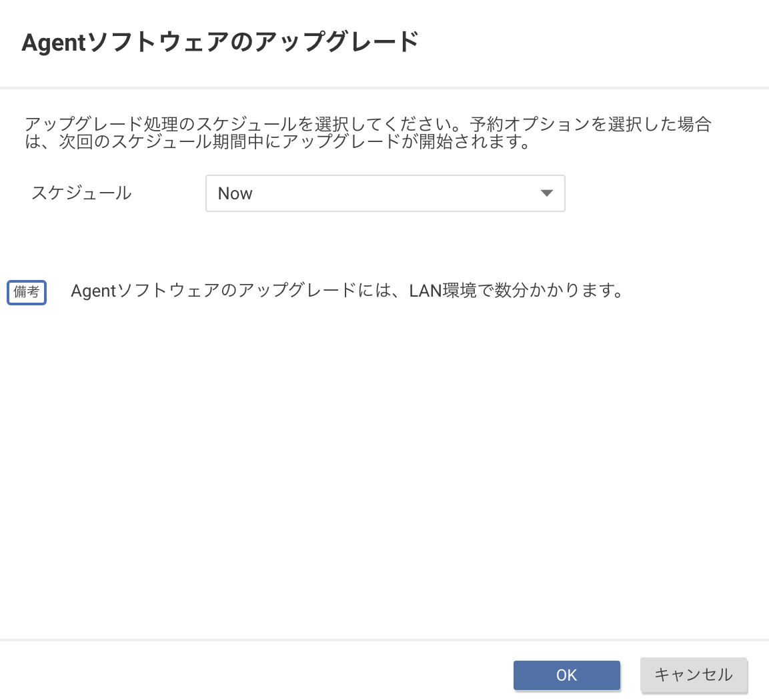Click the divider line above the OK button

384,640
